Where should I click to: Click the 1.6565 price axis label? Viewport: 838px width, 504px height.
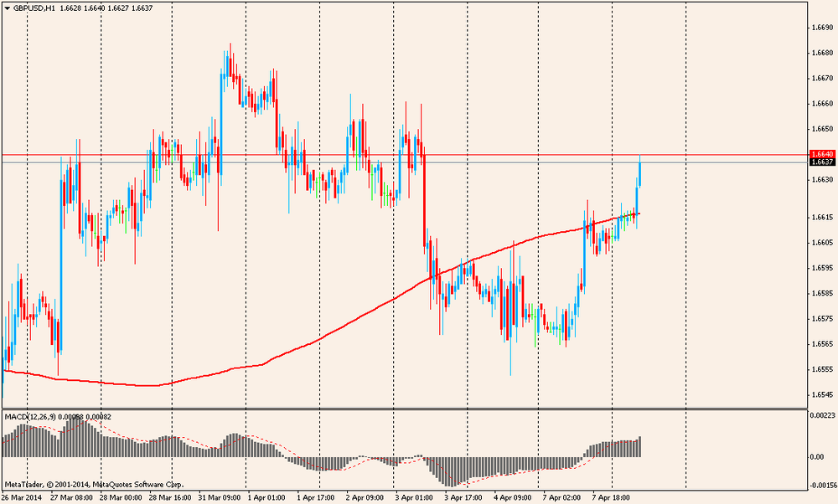822,344
